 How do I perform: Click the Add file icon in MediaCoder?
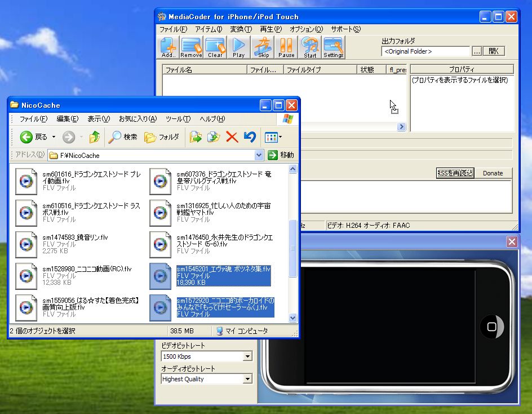(169, 47)
